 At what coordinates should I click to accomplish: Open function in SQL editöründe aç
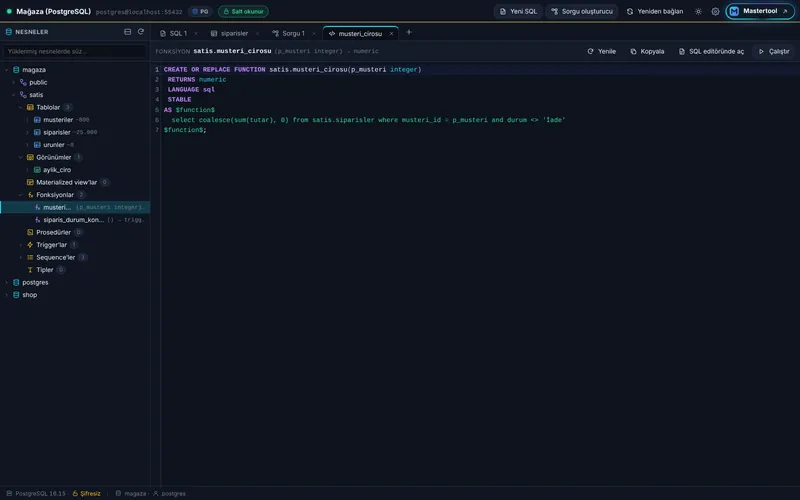(x=711, y=52)
